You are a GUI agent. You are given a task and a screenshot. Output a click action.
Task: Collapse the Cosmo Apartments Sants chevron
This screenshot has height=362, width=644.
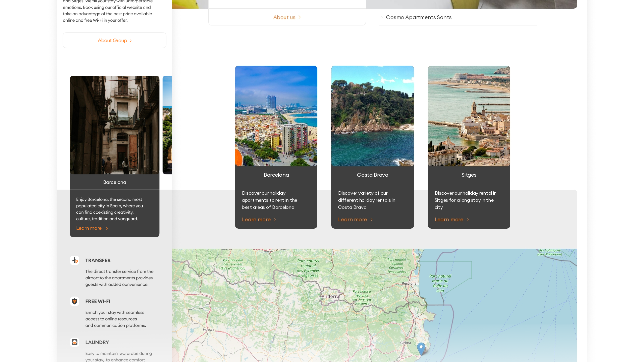click(x=381, y=17)
